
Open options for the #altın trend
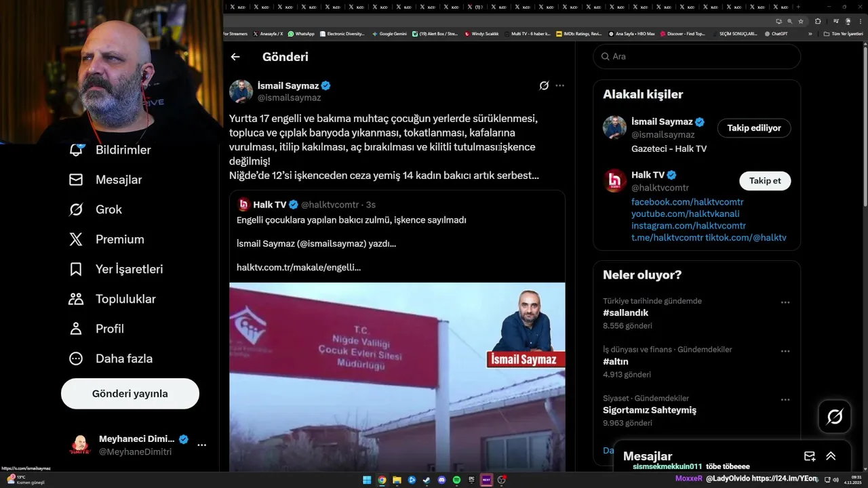[x=785, y=351]
